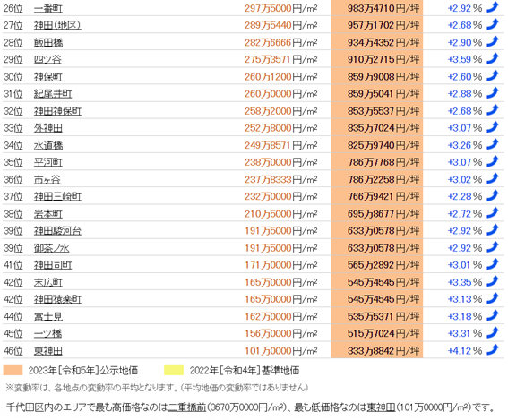
Task: Click the upward arrow icon for 一番町
Action: tap(493, 7)
